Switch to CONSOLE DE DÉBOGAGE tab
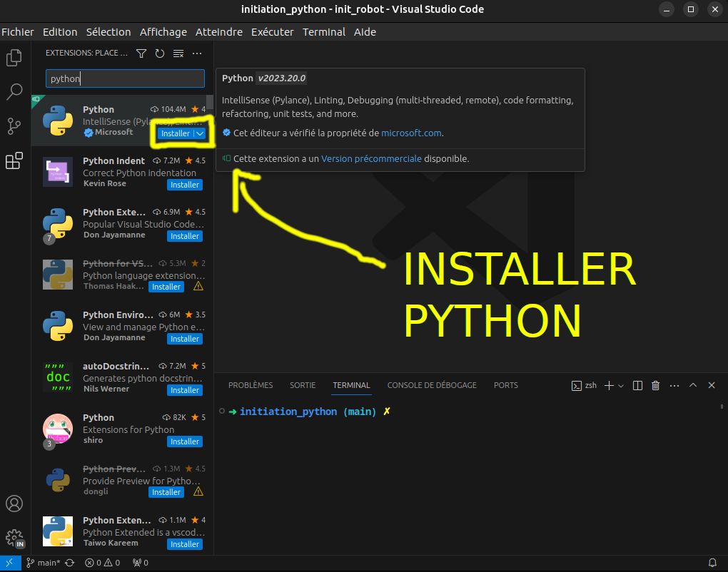The height and width of the screenshot is (572, 728). click(432, 386)
